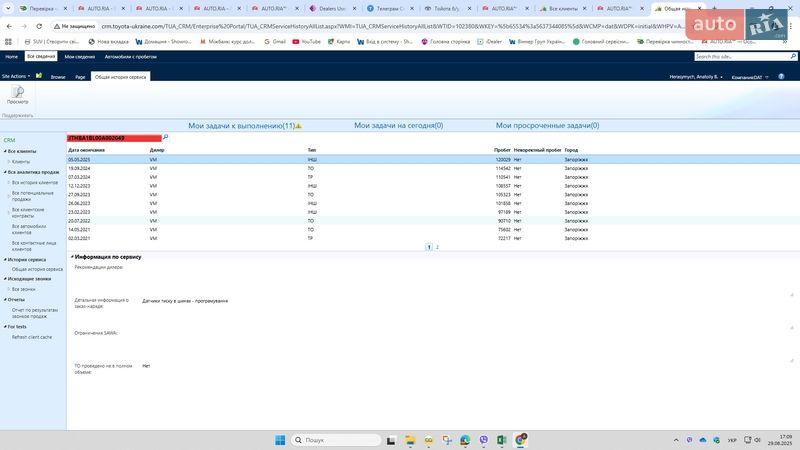
Task: Switch to the Мои сведения top tab
Action: click(x=80, y=57)
